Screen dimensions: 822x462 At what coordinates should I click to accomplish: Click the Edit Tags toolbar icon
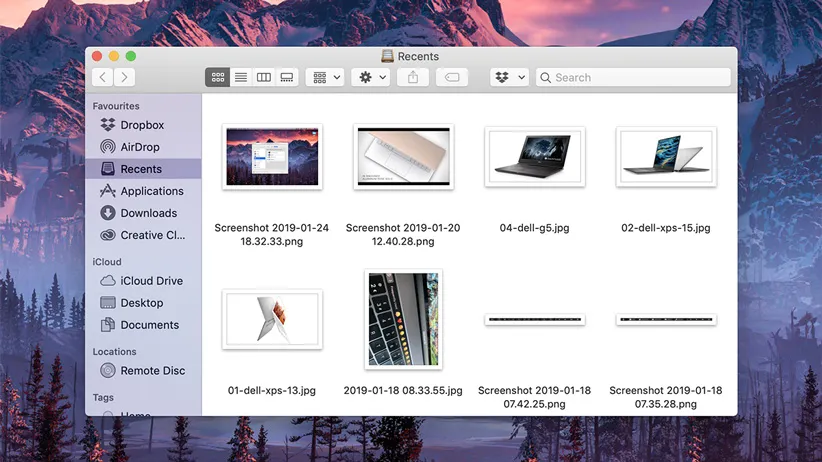pos(451,77)
